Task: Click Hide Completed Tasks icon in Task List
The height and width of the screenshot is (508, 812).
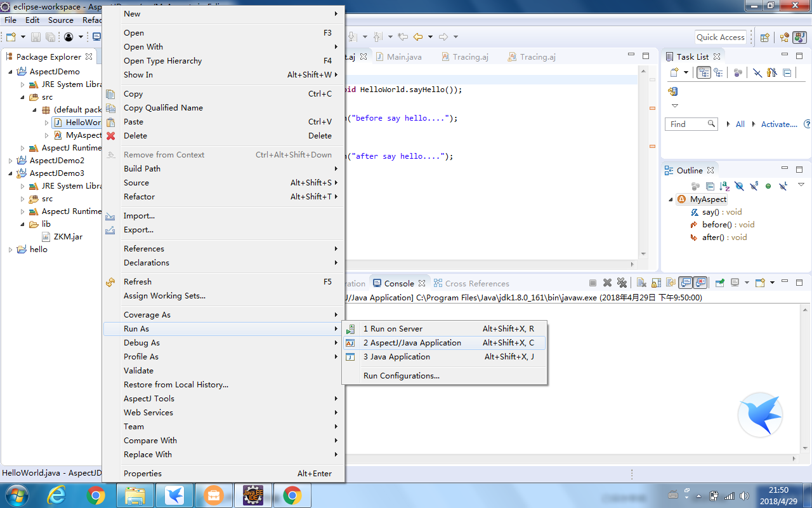Action: 757,72
